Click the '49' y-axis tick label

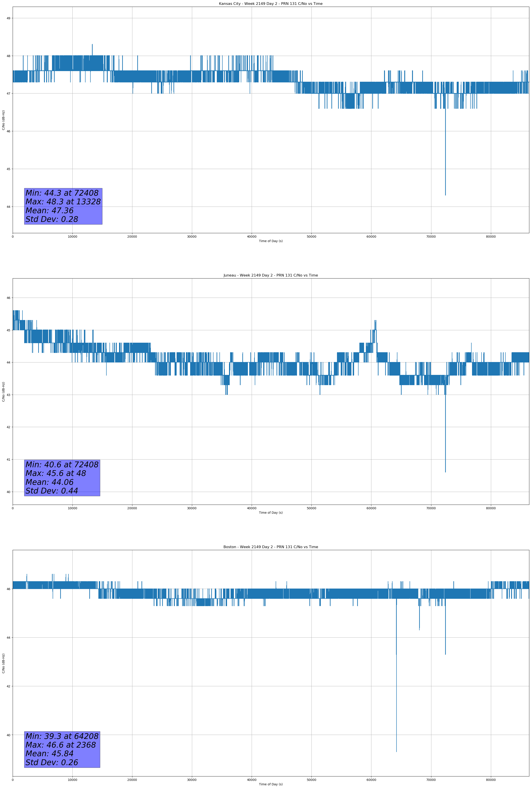[8, 18]
